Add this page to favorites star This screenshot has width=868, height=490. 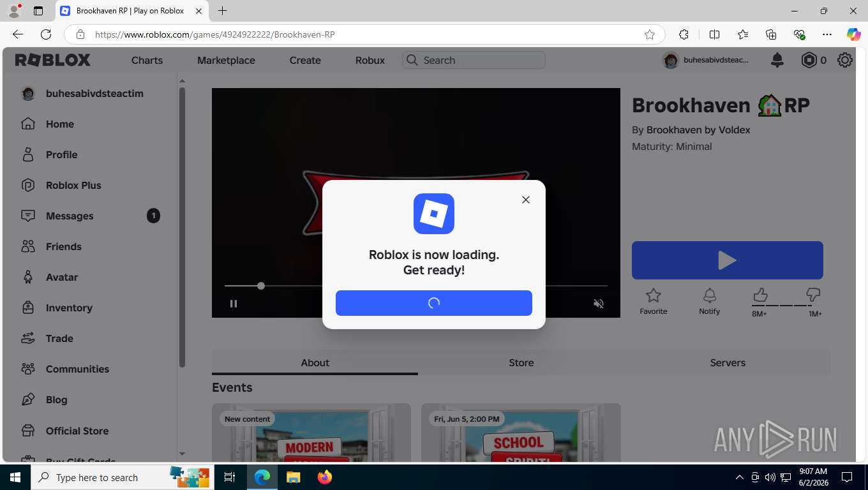[650, 34]
